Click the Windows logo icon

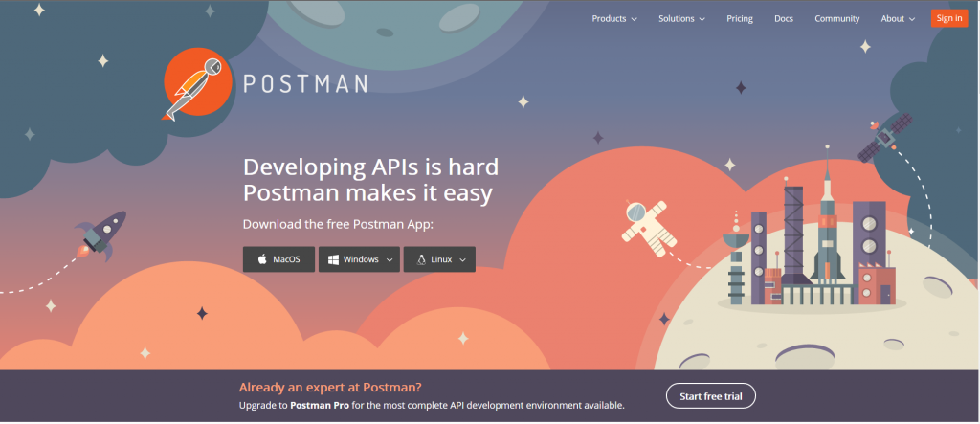click(x=334, y=259)
